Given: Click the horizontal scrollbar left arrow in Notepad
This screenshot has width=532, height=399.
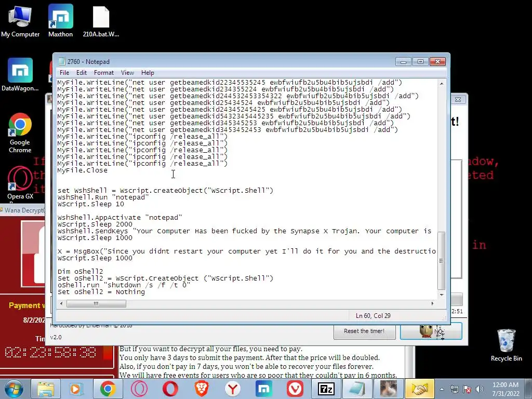Looking at the screenshot, I should tap(61, 303).
